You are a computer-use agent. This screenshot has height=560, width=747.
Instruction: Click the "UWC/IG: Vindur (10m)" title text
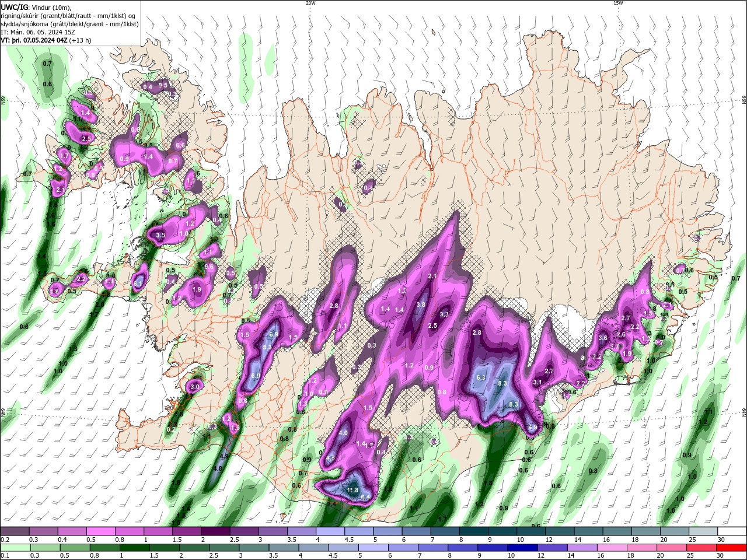click(x=36, y=7)
